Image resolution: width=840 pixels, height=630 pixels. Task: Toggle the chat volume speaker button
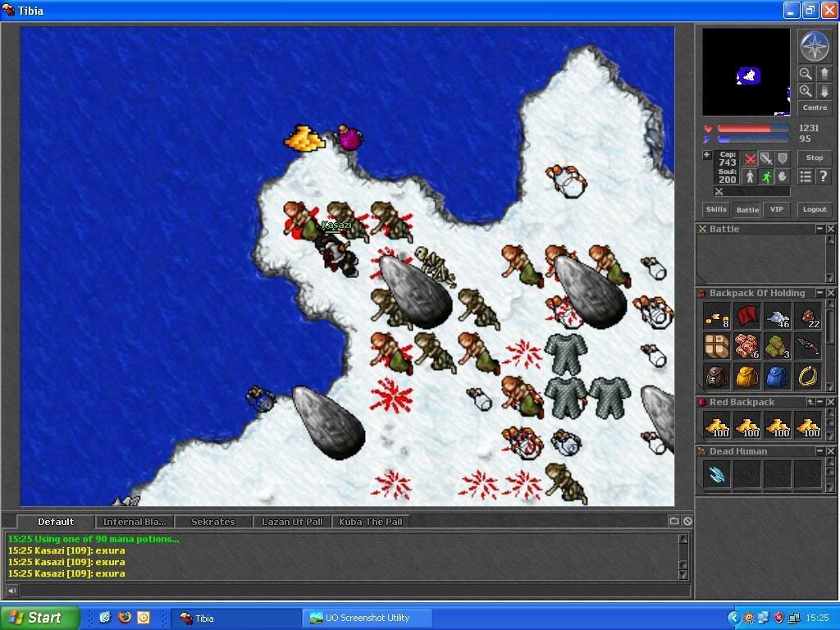pyautogui.click(x=11, y=591)
